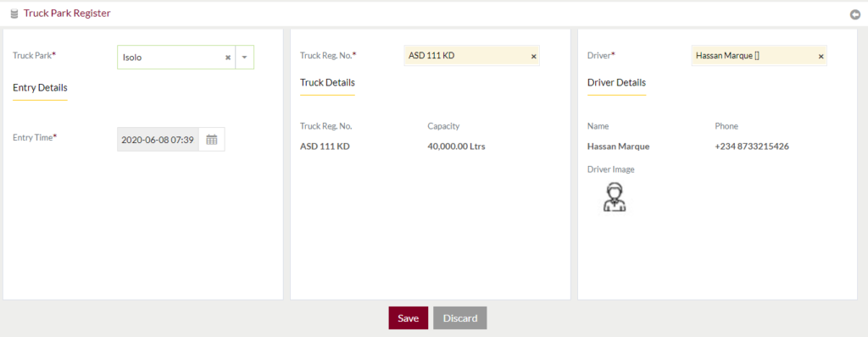Click the bold Hassan Marque name value
This screenshot has height=337, width=868.
tap(618, 146)
